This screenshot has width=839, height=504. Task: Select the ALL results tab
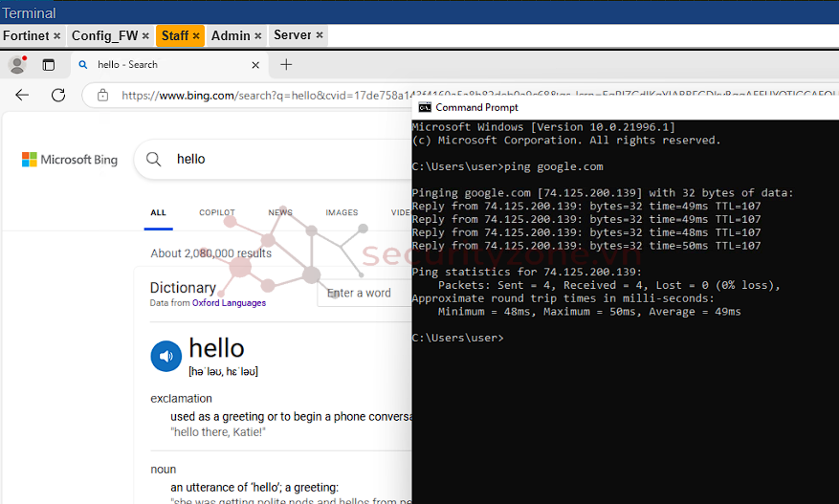(159, 213)
